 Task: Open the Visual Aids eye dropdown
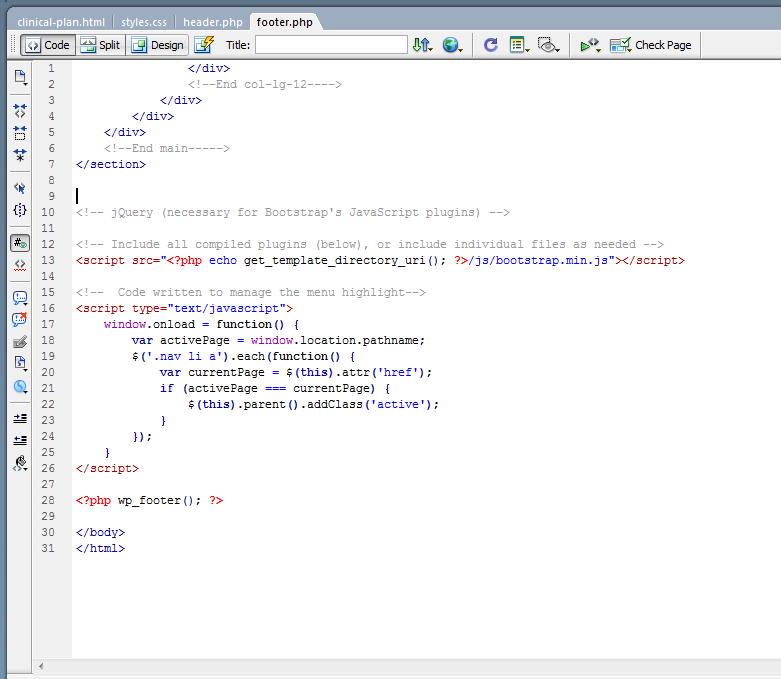coord(549,45)
